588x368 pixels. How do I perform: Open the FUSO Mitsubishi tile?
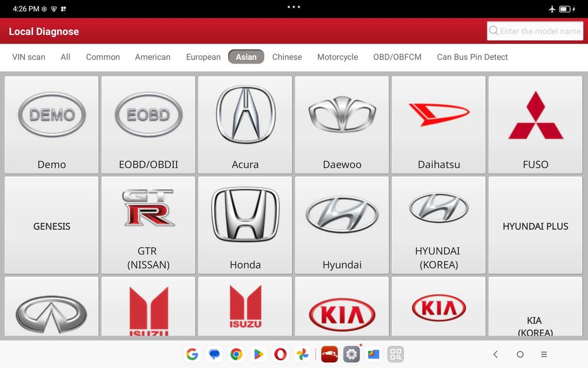tap(536, 125)
